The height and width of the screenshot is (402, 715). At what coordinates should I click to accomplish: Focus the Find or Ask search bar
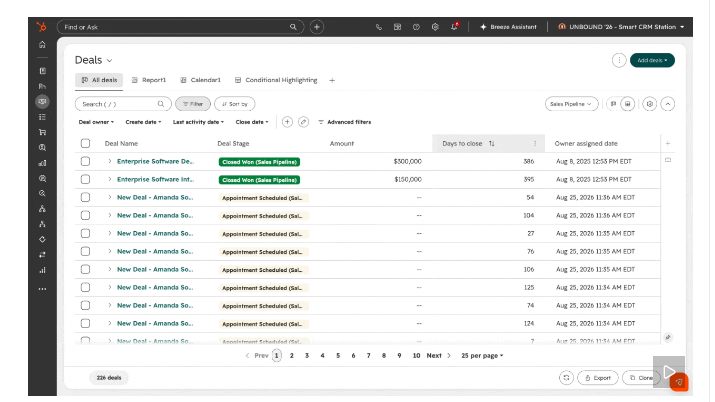[x=180, y=27]
